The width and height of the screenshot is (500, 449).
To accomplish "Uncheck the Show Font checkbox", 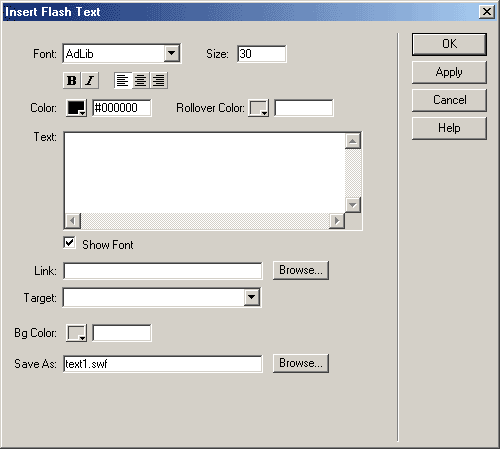I will (70, 243).
